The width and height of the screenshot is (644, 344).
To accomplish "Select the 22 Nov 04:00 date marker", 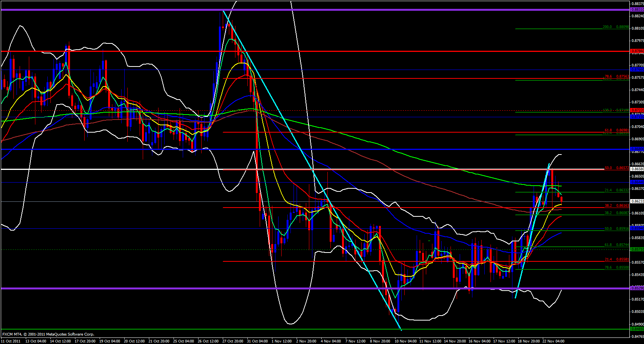I will [x=553, y=341].
